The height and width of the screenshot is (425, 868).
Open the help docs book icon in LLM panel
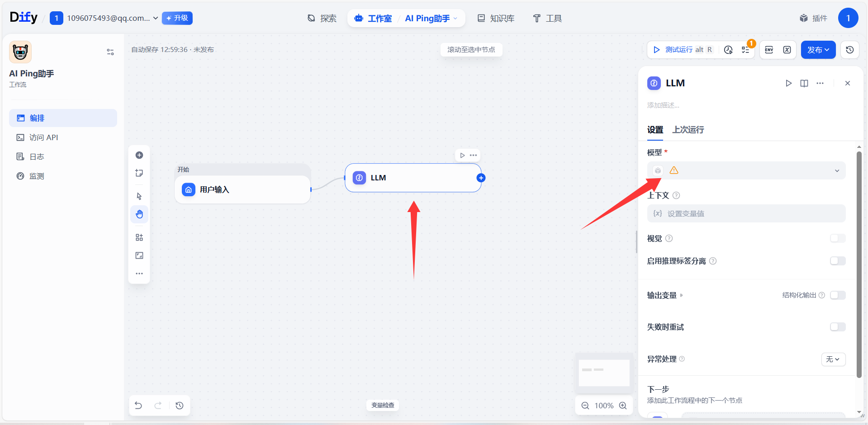coord(804,83)
